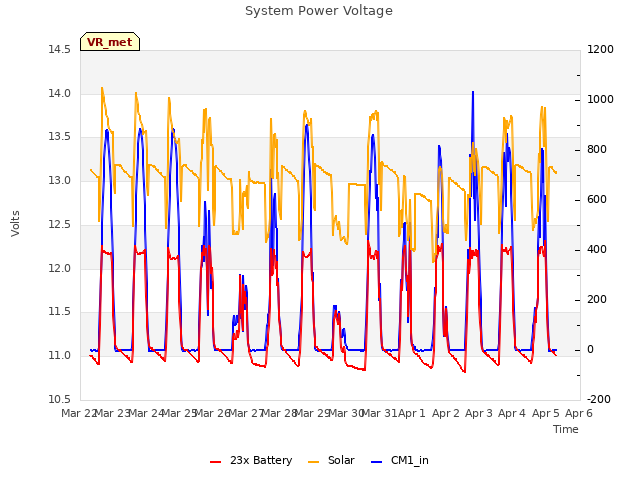Click the Volts axis label
The width and height of the screenshot is (640, 480).
point(16,223)
